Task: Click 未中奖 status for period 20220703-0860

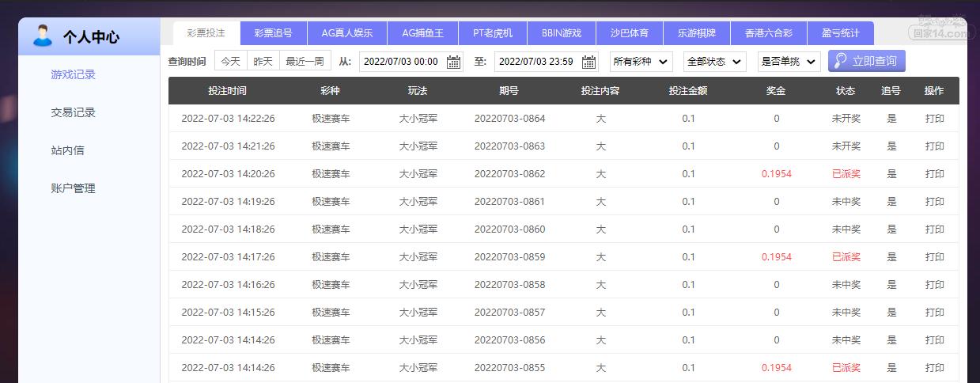Action: click(846, 229)
